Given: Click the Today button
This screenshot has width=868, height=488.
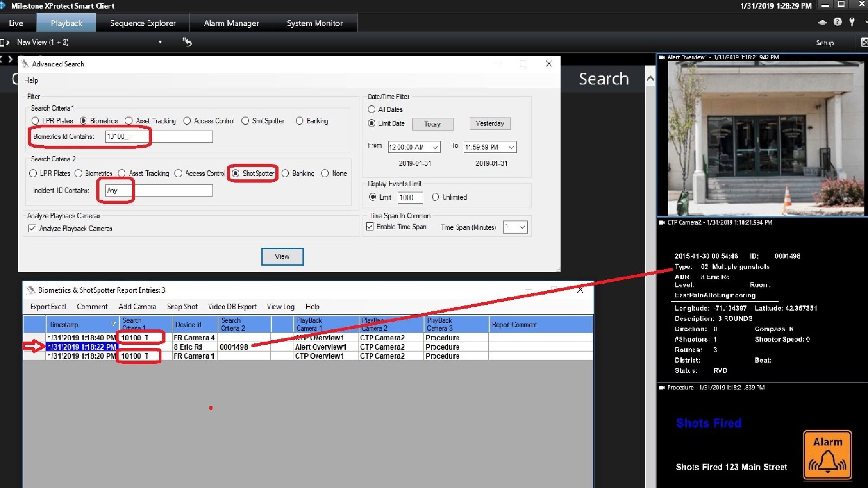Looking at the screenshot, I should 433,124.
